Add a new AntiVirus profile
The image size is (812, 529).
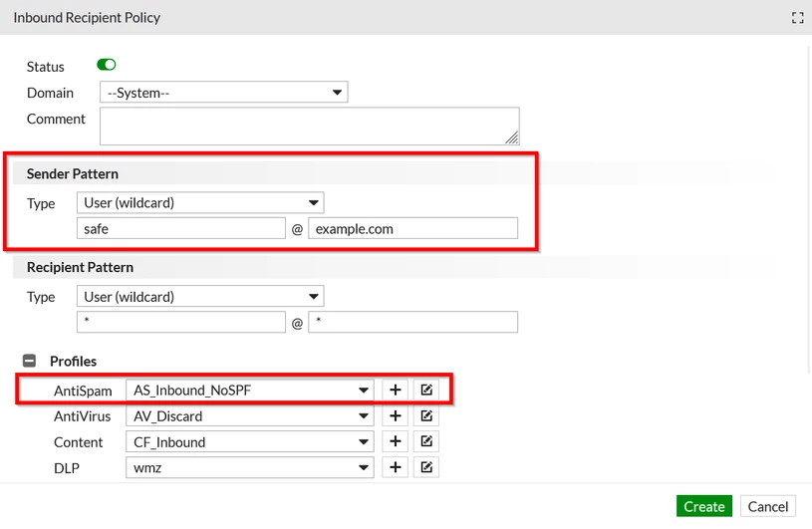pyautogui.click(x=396, y=415)
